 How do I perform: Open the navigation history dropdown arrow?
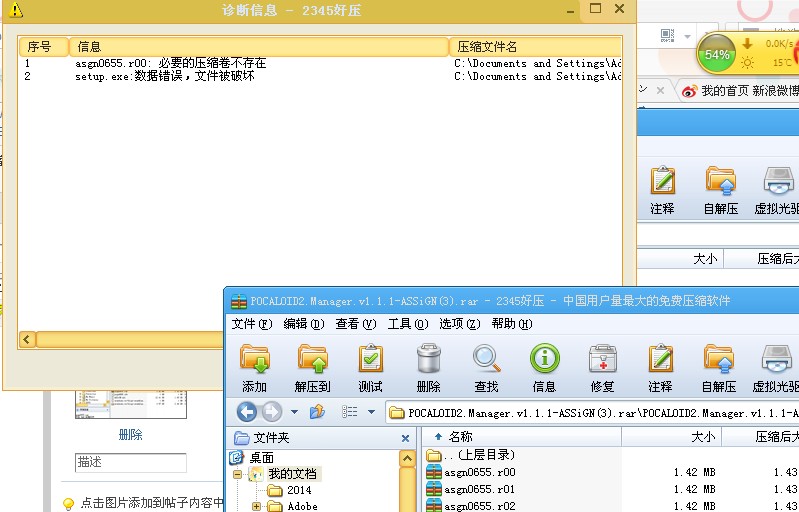point(294,412)
